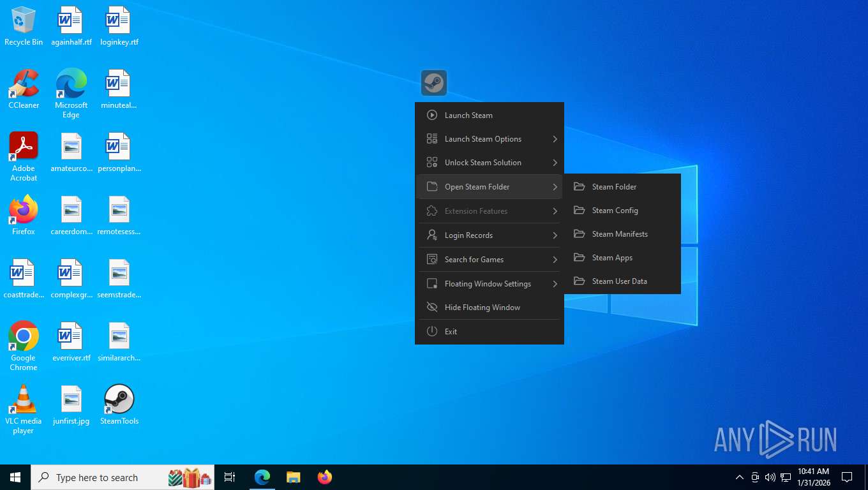Screen dimensions: 868x490
Task: Select the Google Chrome desktop shortcut
Action: pos(24,346)
